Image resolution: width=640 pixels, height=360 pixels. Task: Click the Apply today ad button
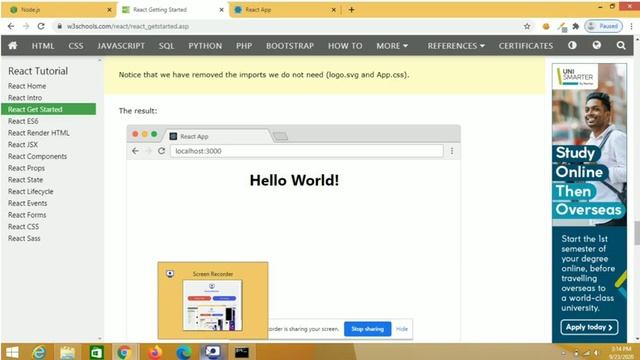pyautogui.click(x=589, y=327)
